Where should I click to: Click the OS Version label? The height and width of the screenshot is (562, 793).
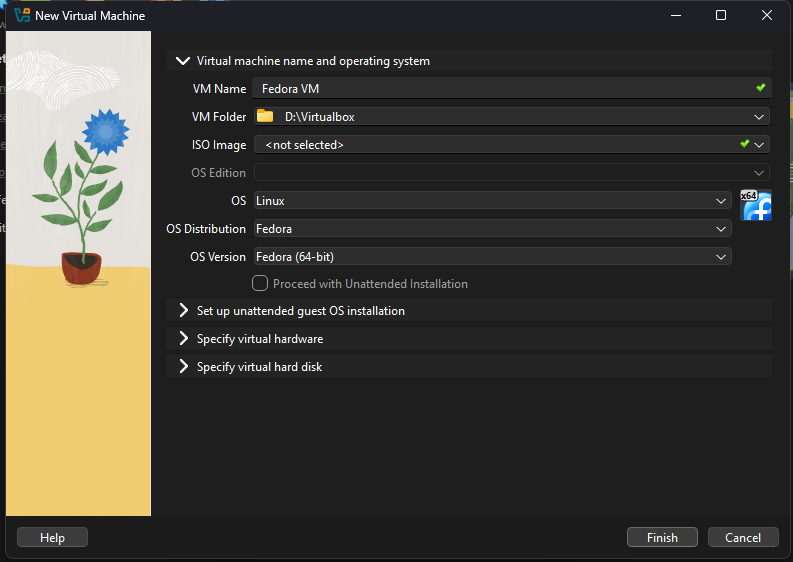pyautogui.click(x=217, y=256)
